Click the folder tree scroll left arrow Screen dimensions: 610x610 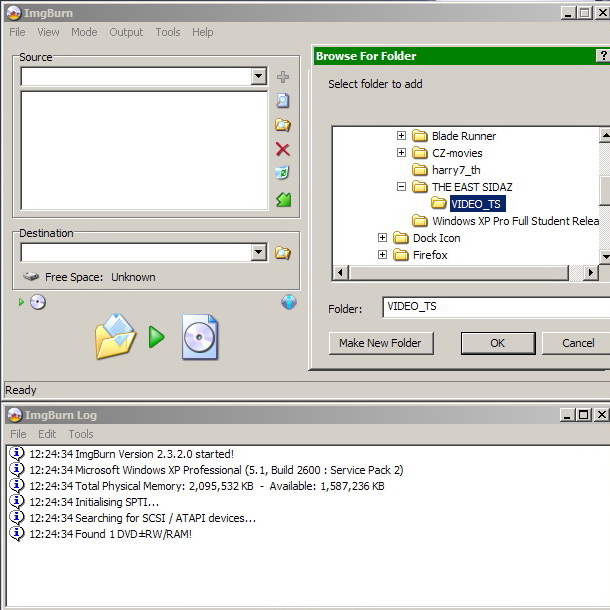pyautogui.click(x=341, y=272)
